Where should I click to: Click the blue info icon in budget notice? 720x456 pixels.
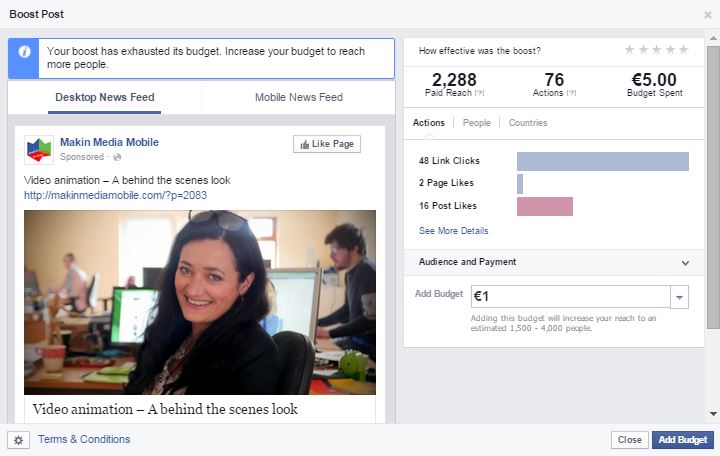[x=24, y=52]
